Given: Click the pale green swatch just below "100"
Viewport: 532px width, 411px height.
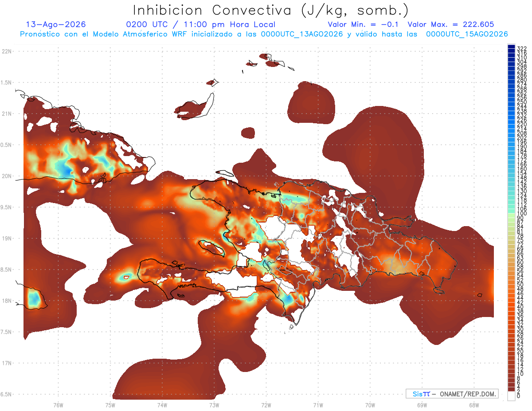Looking at the screenshot, I should click(511, 216).
